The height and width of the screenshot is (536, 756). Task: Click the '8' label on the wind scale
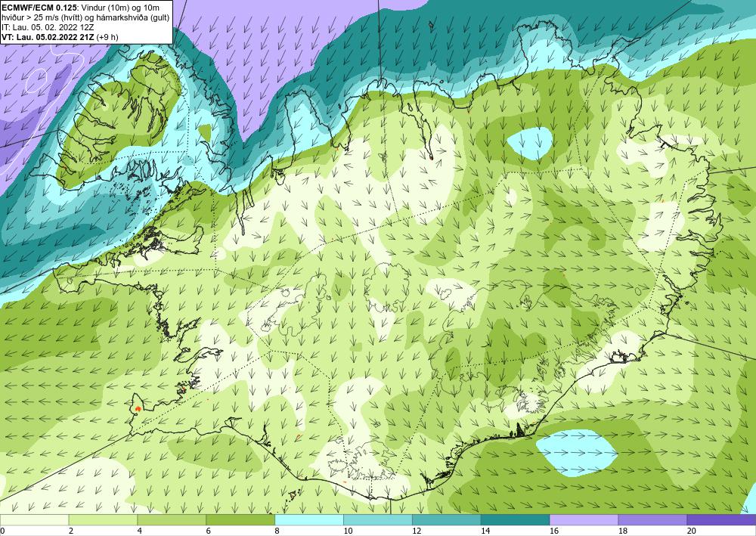[x=277, y=531]
